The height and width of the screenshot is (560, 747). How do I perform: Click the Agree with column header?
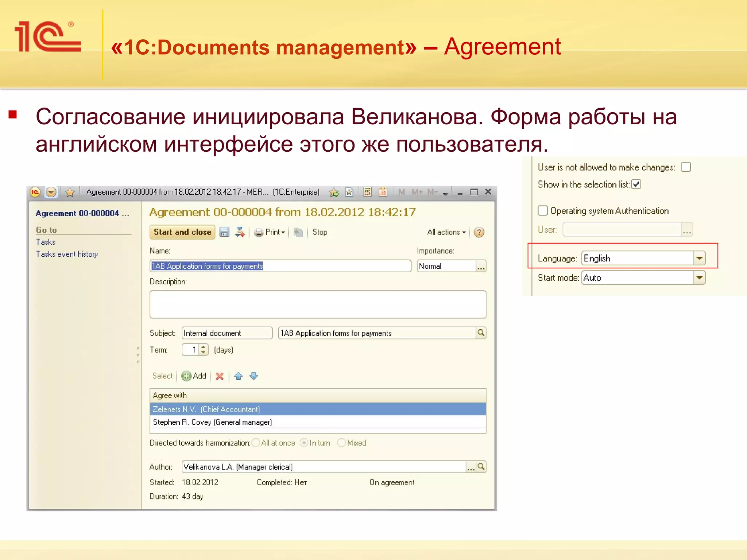(x=318, y=396)
